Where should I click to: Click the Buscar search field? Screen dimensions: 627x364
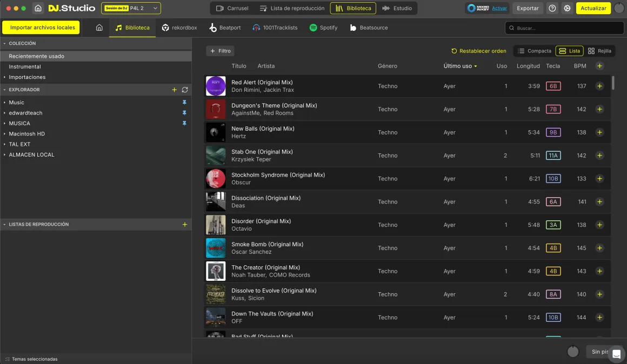(x=564, y=28)
